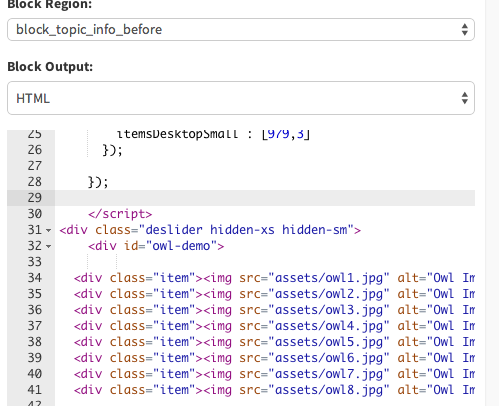
Task: Click 'assets/owl7.jpg' source path
Action: [x=329, y=374]
